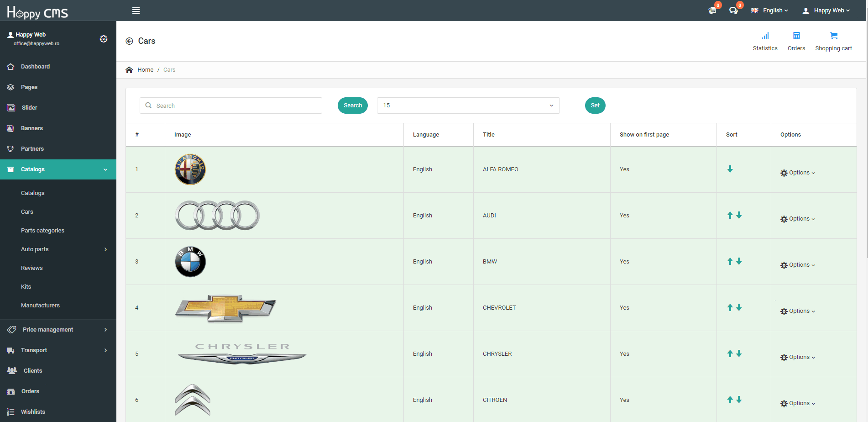The width and height of the screenshot is (868, 422).
Task: Focus the Search text field
Action: click(x=231, y=105)
